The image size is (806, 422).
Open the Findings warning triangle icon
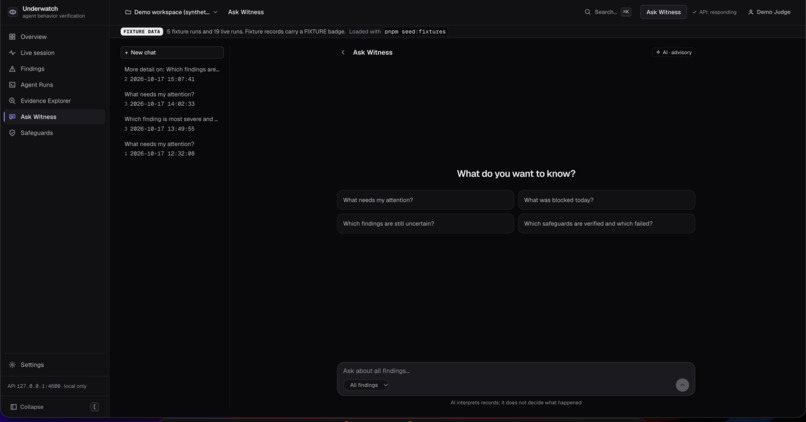pos(12,69)
